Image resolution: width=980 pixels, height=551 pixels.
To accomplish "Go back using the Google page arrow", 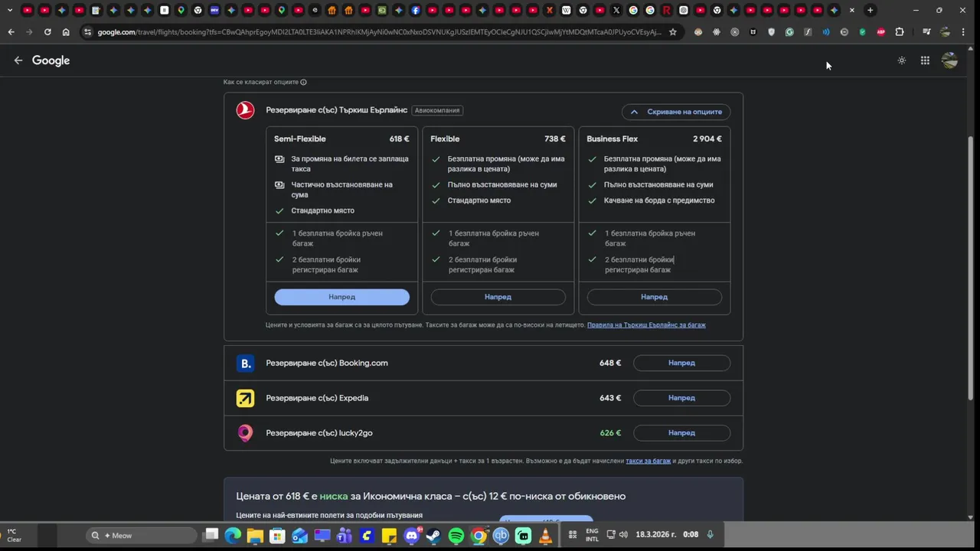I will click(18, 60).
